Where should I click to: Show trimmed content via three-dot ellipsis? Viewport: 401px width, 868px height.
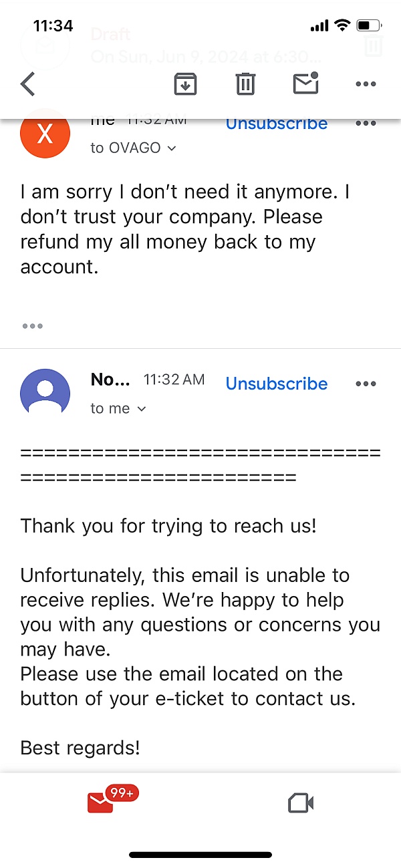pyautogui.click(x=32, y=326)
